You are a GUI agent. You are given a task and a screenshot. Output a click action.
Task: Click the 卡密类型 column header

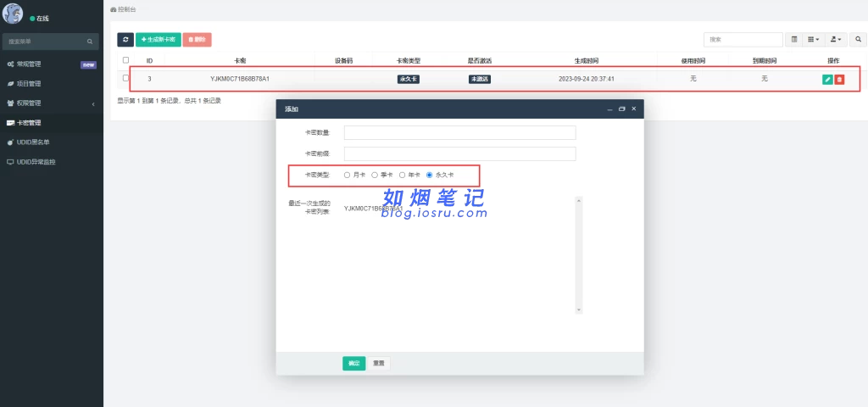pos(409,60)
